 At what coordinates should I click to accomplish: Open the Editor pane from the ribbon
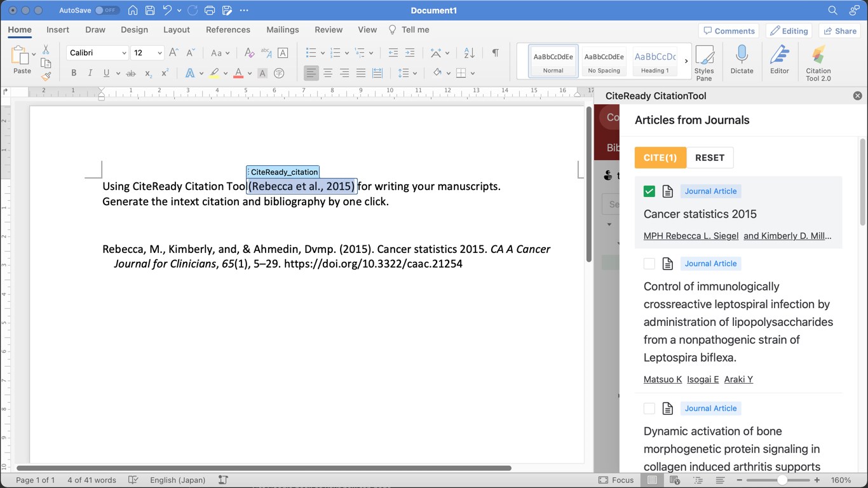779,61
